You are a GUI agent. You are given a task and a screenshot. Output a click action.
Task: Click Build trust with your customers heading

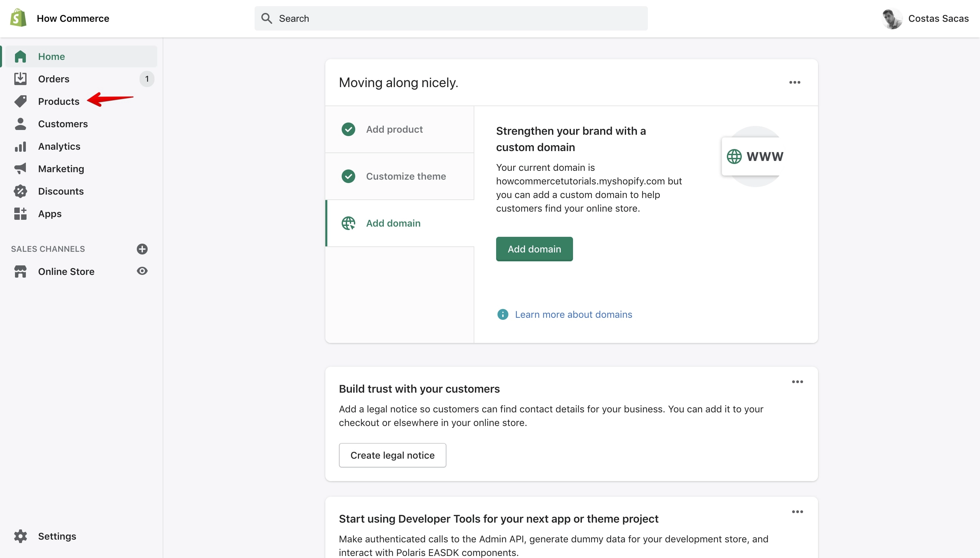coord(419,389)
